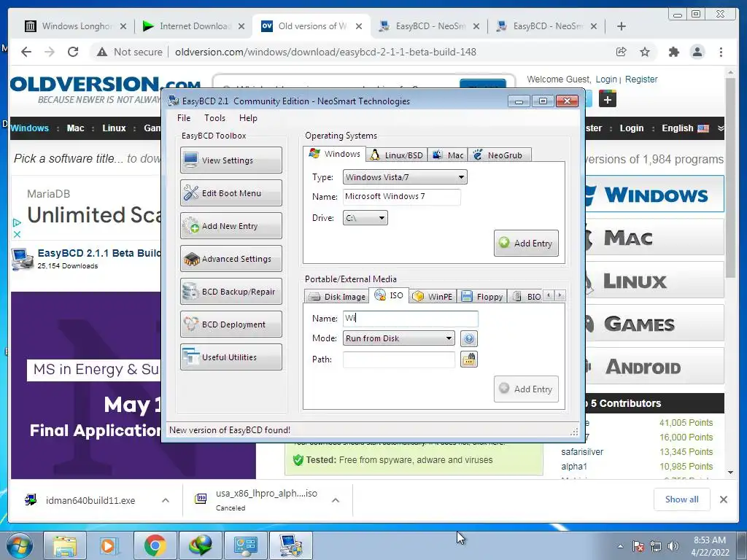Open Chrome extensions puzzle icon

pyautogui.click(x=673, y=52)
